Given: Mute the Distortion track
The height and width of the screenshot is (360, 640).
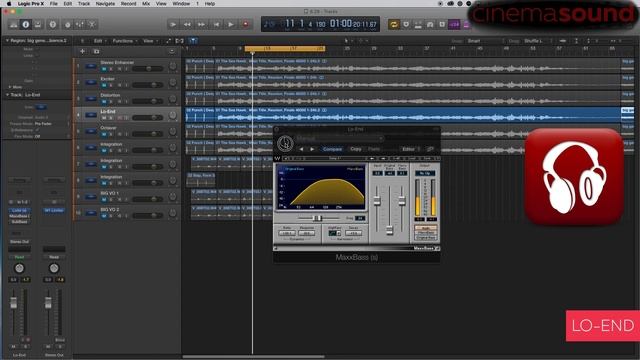Looking at the screenshot, I should click(x=104, y=102).
